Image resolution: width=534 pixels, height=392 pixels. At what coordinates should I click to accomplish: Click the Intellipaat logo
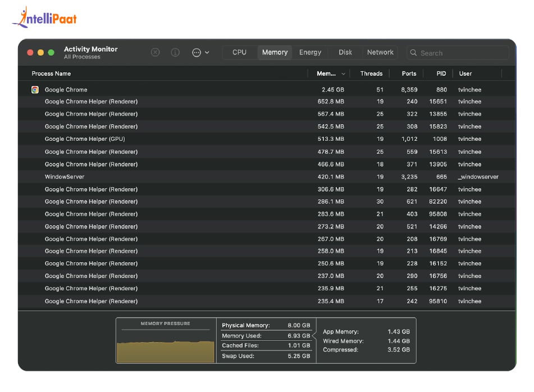coord(44,17)
